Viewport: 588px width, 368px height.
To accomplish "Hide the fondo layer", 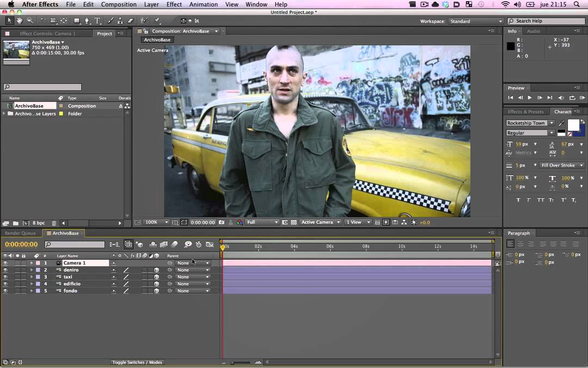I will pos(5,291).
